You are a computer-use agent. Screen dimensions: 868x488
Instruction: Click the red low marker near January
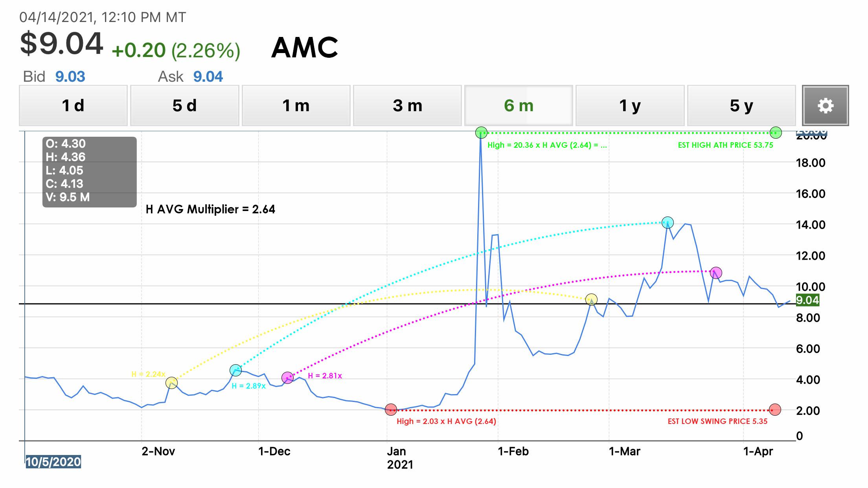pyautogui.click(x=392, y=410)
